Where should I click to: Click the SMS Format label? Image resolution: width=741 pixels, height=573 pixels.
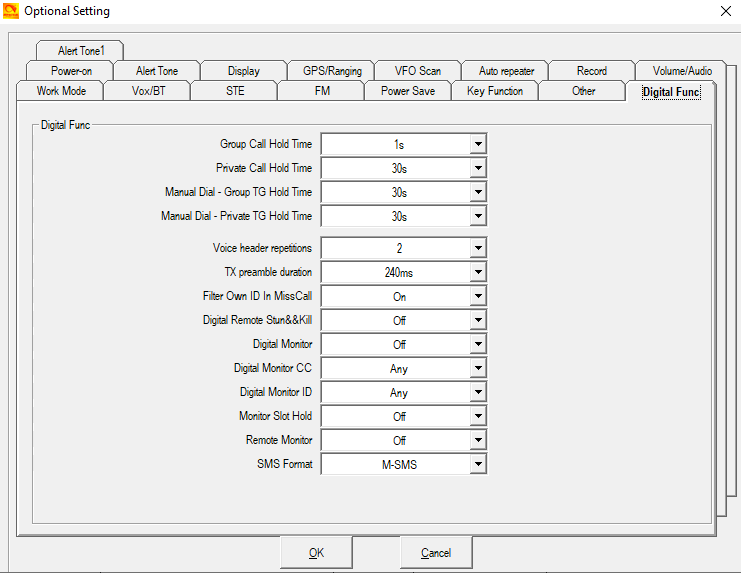(284, 464)
